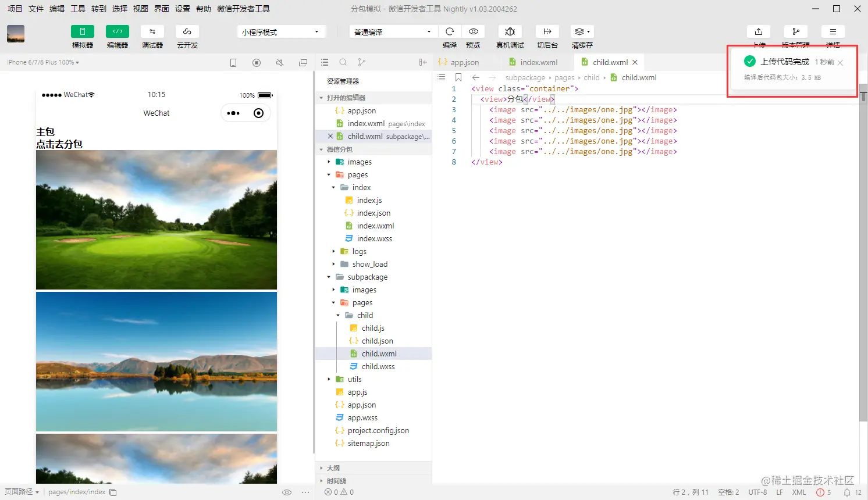
Task: Open the iPhone 6/7/8 Plus device dropdown
Action: tap(43, 62)
